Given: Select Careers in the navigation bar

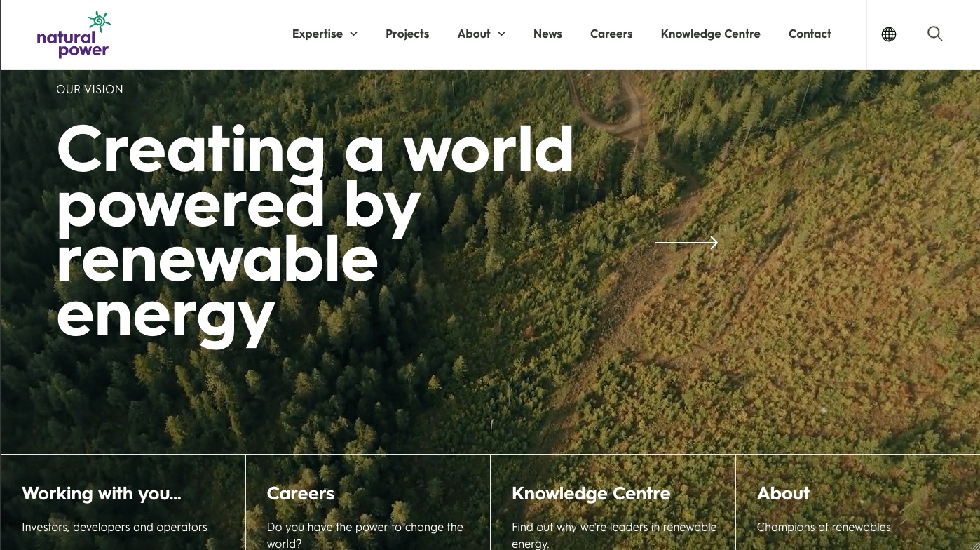Looking at the screenshot, I should click(611, 34).
